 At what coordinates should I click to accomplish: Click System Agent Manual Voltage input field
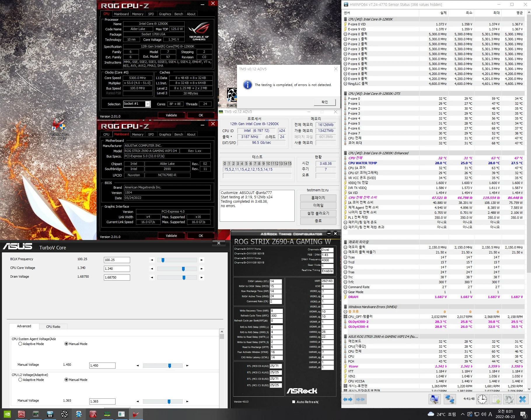coord(102,365)
